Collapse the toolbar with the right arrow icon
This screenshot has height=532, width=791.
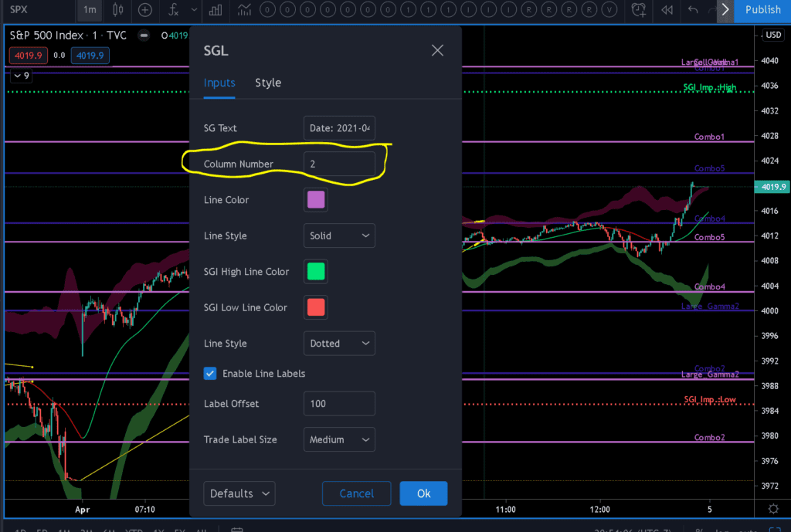(723, 10)
